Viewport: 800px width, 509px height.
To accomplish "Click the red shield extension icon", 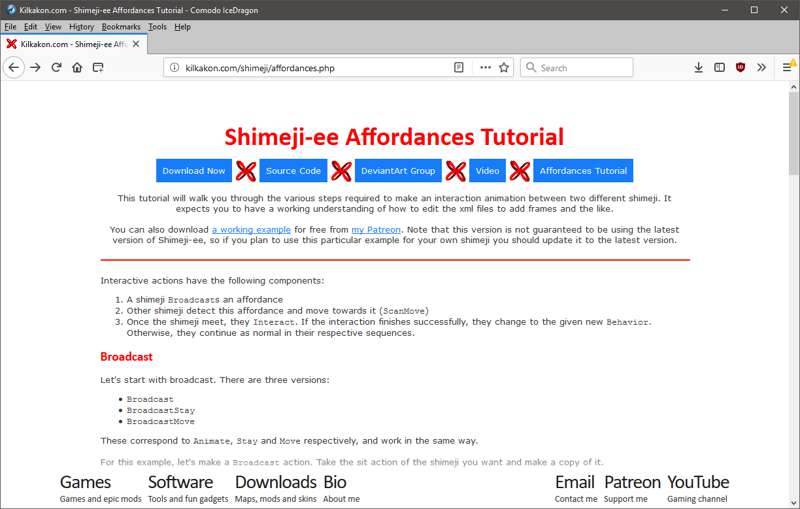I will (x=740, y=67).
